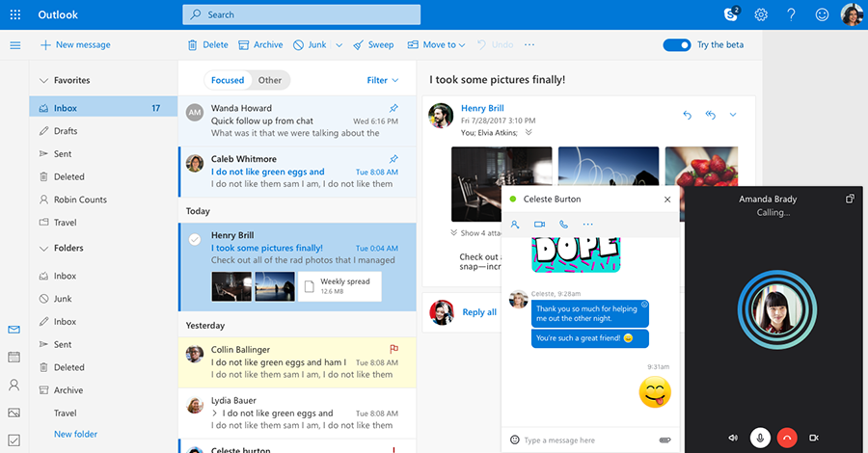Start audio call in Celeste Burton chat
The height and width of the screenshot is (453, 868).
pyautogui.click(x=564, y=225)
